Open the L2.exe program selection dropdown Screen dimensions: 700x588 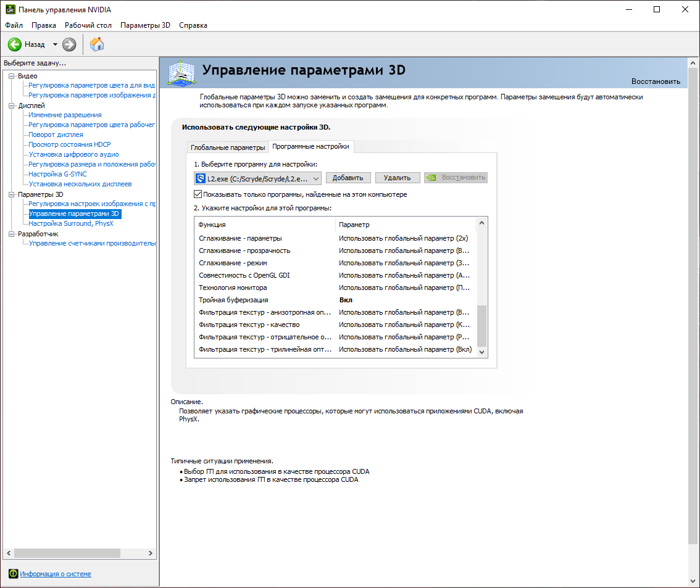[x=315, y=178]
